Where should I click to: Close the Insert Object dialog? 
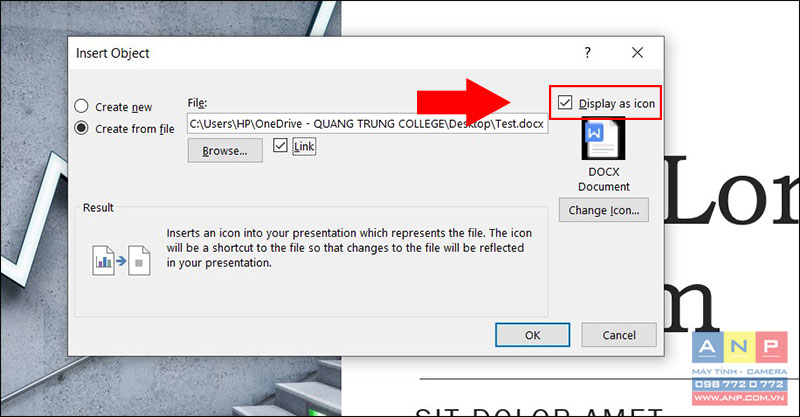pyautogui.click(x=637, y=53)
